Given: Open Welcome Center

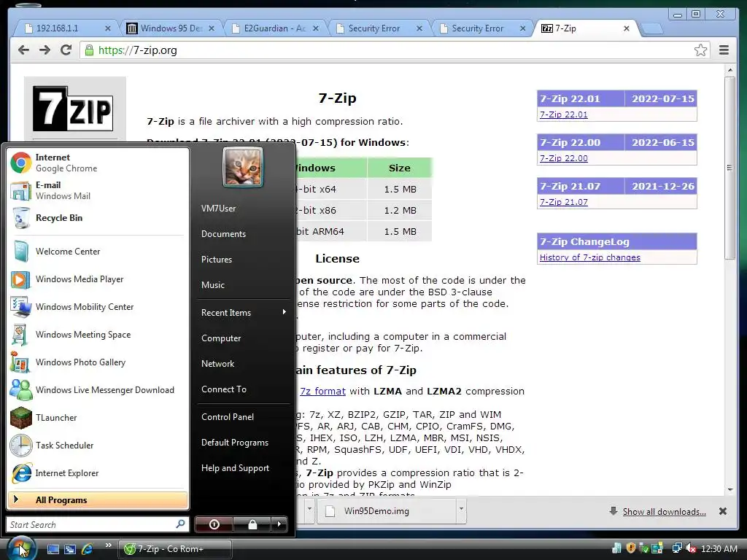Looking at the screenshot, I should (97, 252).
